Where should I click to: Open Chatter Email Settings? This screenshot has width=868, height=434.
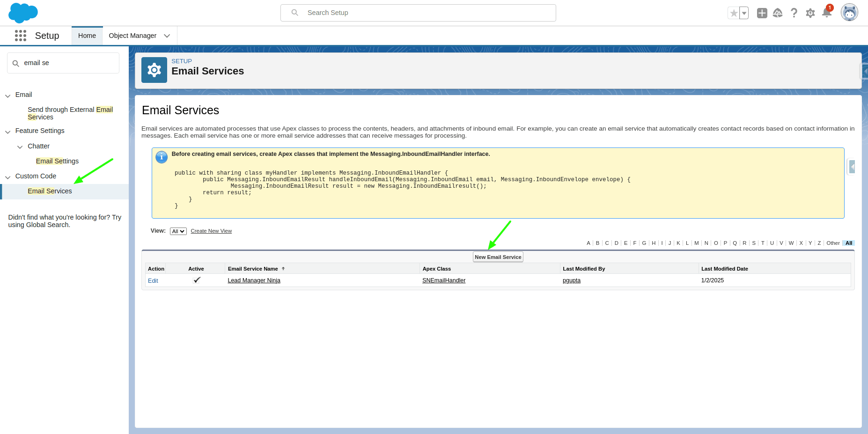pyautogui.click(x=57, y=161)
